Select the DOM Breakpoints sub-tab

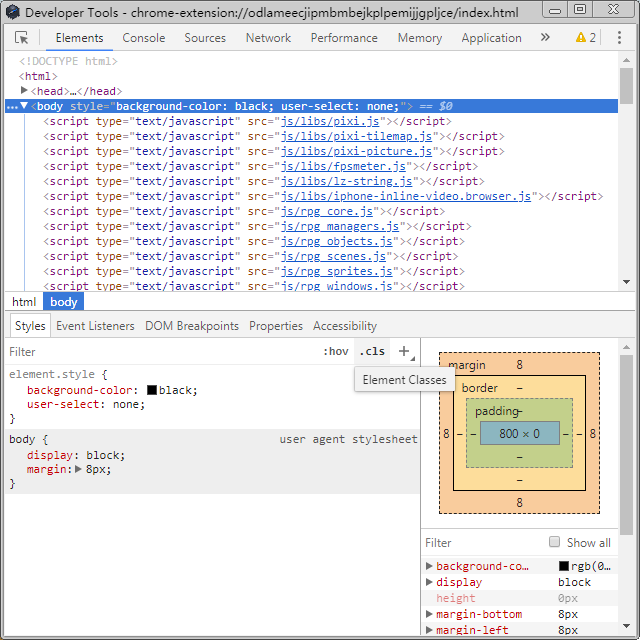point(192,326)
